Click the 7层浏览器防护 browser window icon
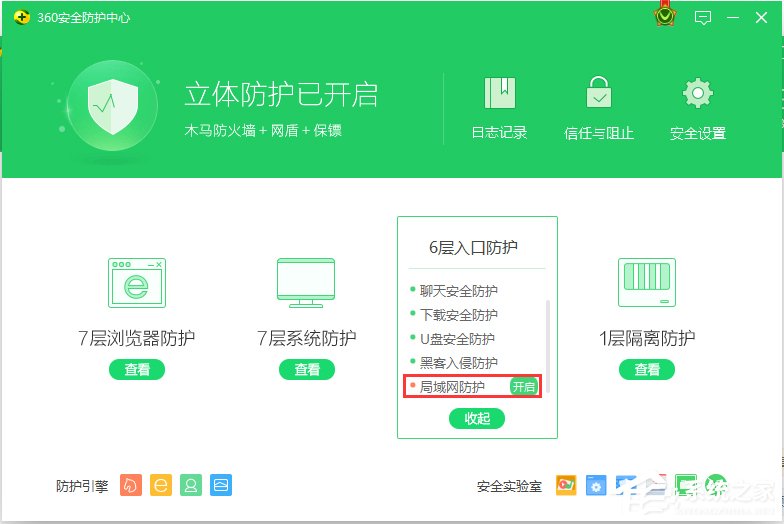The image size is (784, 524). click(x=137, y=283)
